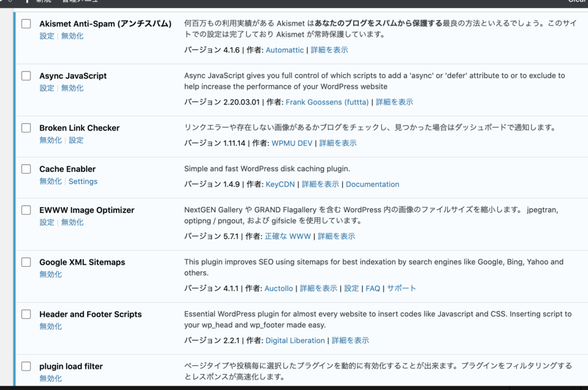Image resolution: width=588 pixels, height=390 pixels.
Task: Select the Akismet Anti-Spam (アンチスパム) plugin title
Action: tap(106, 24)
